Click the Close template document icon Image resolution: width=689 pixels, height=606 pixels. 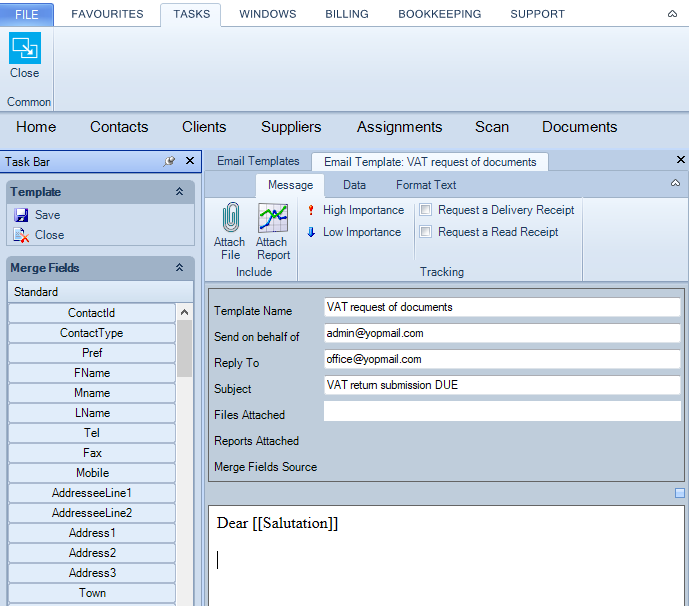pos(21,235)
